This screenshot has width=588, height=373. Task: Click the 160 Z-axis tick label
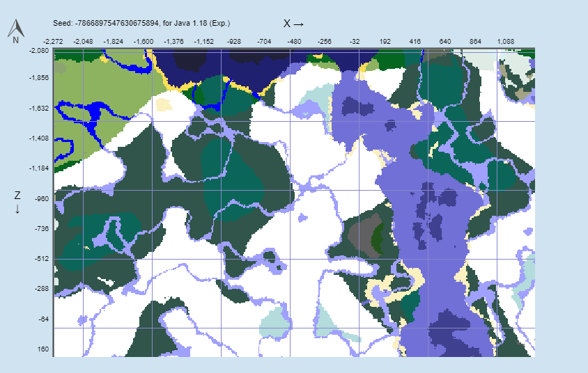point(42,349)
